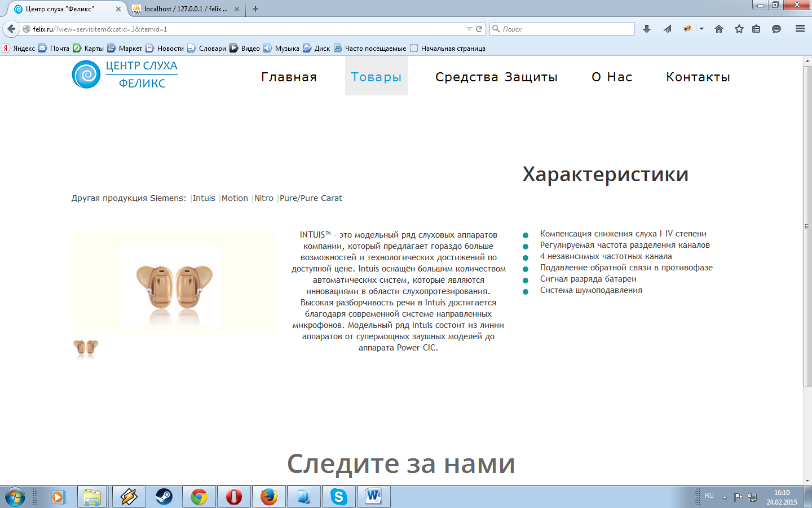Click the site identity globe icon
Image resolution: width=812 pixels, height=508 pixels.
pos(27,29)
